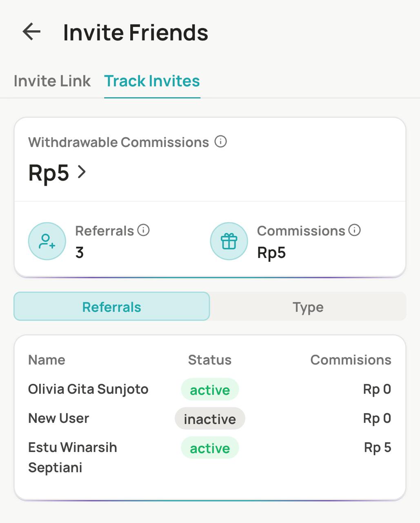Image resolution: width=420 pixels, height=523 pixels.
Task: Open the New User referral row
Action: pos(59,418)
